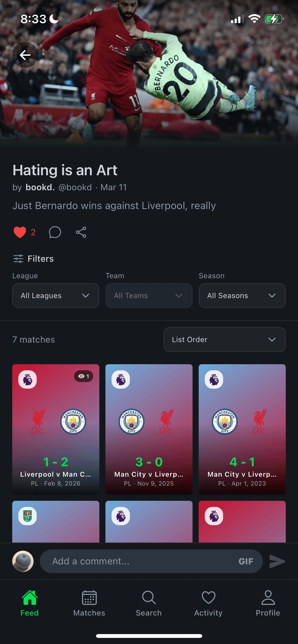Focus the Add a comment field
The image size is (298, 644).
coord(138,561)
